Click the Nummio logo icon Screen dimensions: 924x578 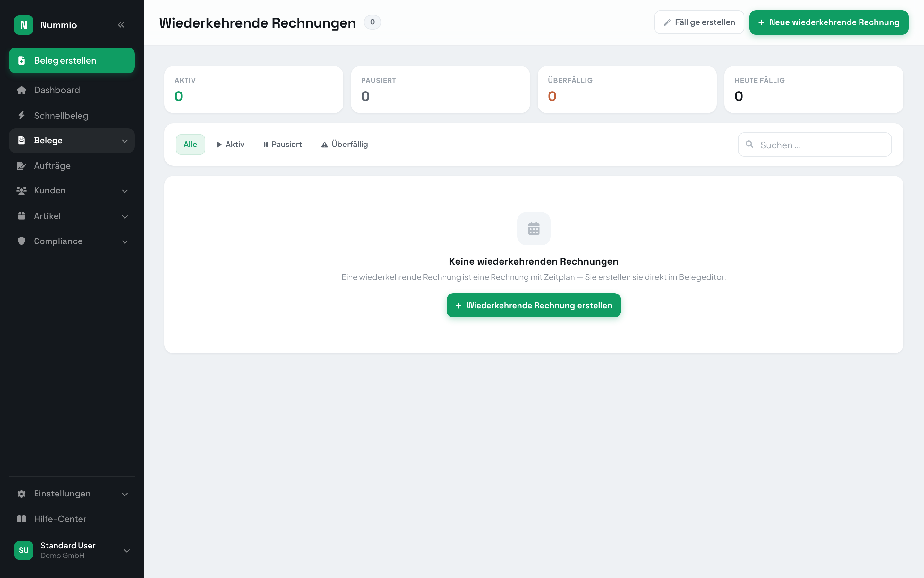(x=24, y=25)
